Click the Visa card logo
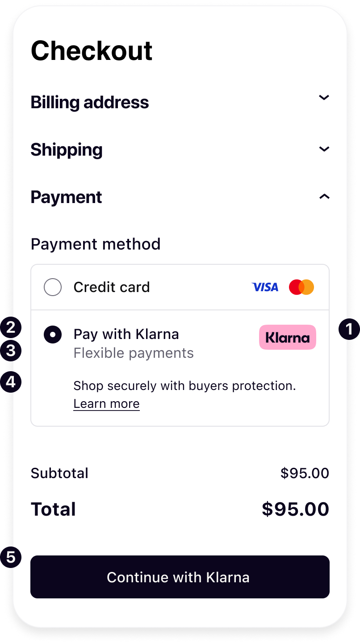 pyautogui.click(x=265, y=287)
